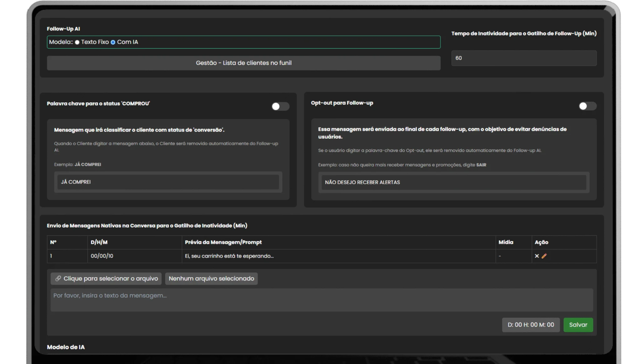Click the 00/00/10 timing cell
This screenshot has height=364, width=641.
102,256
